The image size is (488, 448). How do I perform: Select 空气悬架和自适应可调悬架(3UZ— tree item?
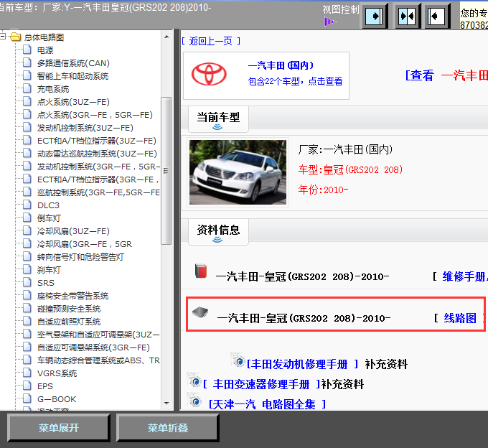98,335
